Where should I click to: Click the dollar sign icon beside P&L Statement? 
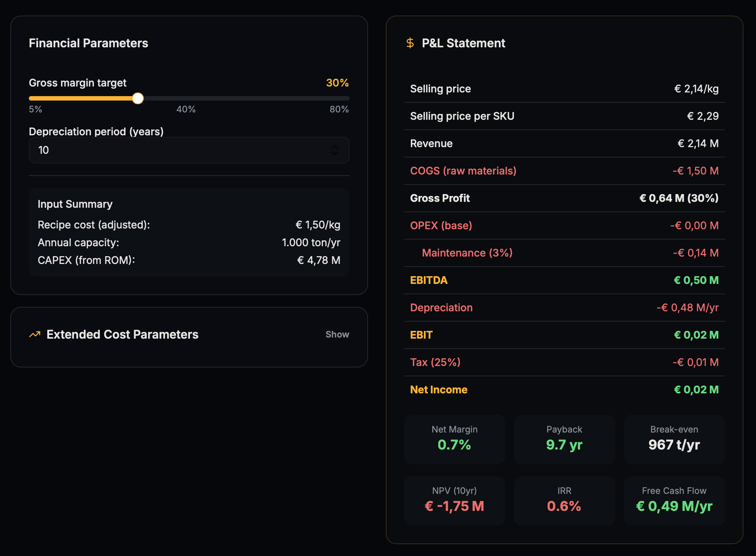410,43
